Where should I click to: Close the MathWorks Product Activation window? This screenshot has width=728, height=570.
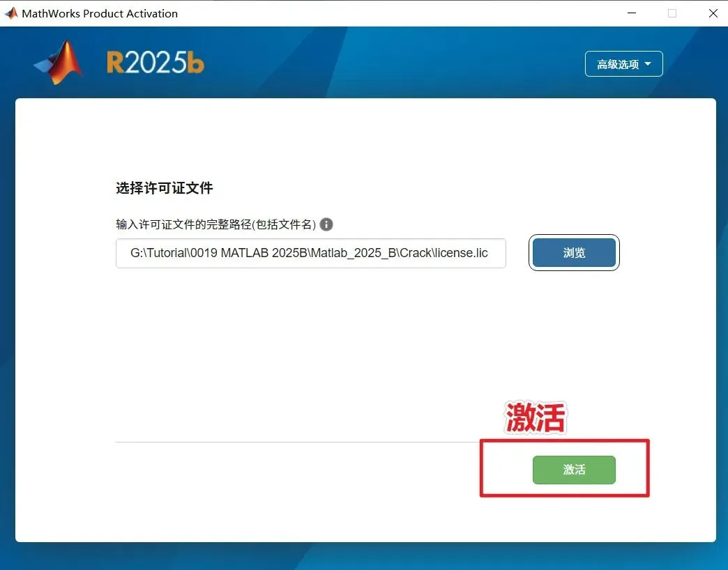coord(713,13)
